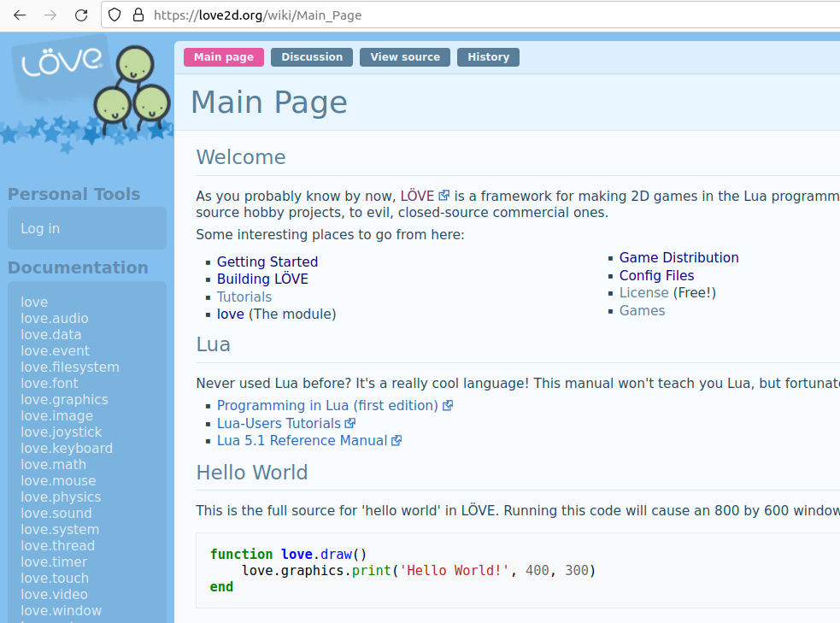
Task: Open the History tab
Action: pos(489,57)
